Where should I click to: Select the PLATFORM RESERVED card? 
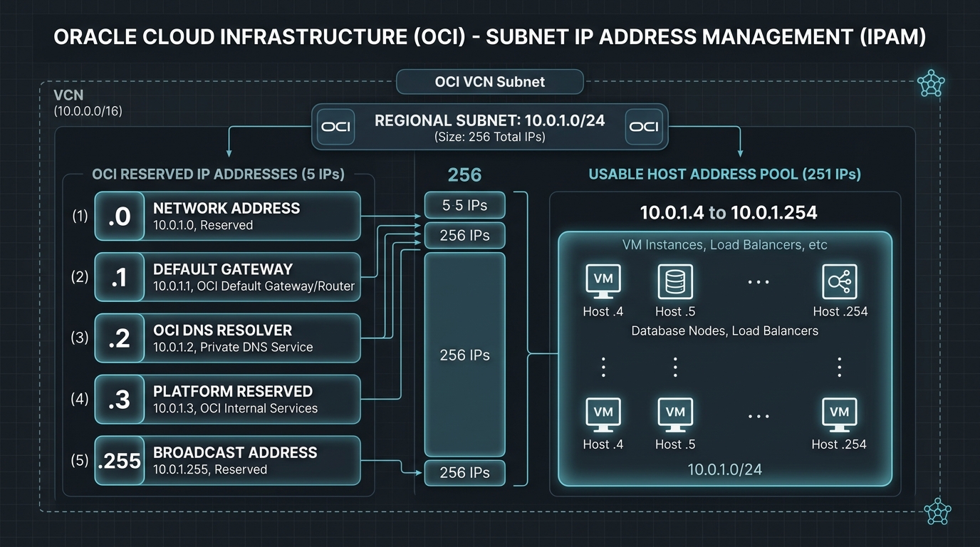pos(228,400)
